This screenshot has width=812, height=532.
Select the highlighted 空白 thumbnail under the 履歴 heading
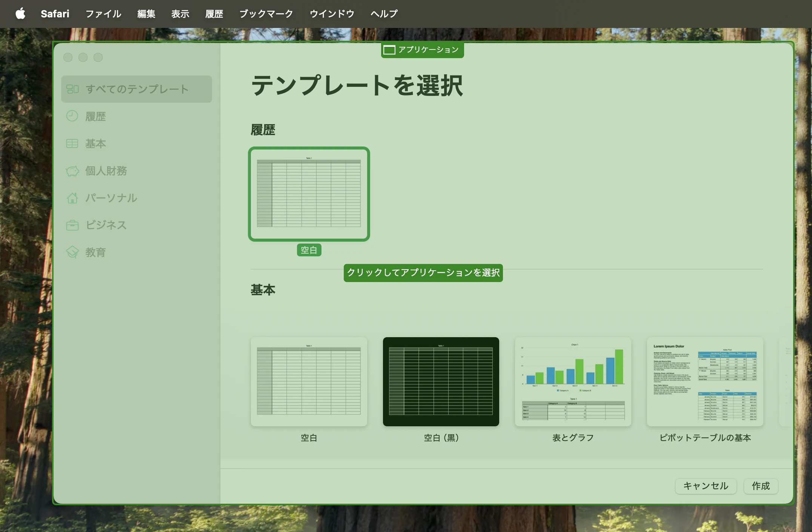[x=309, y=194]
